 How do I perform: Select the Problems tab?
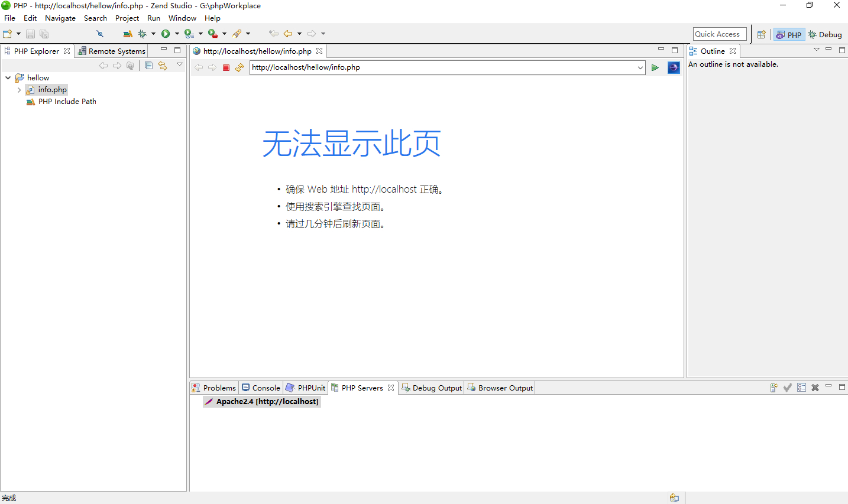pyautogui.click(x=214, y=388)
